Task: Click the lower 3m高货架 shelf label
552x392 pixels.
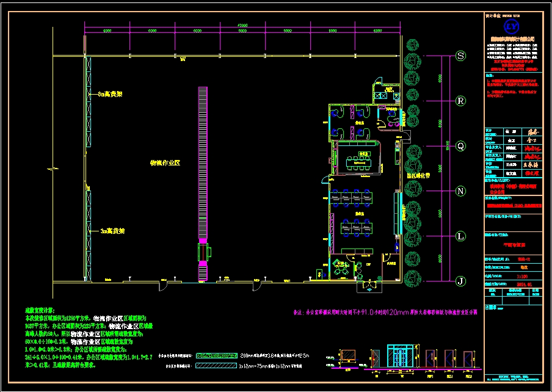Action: point(112,231)
